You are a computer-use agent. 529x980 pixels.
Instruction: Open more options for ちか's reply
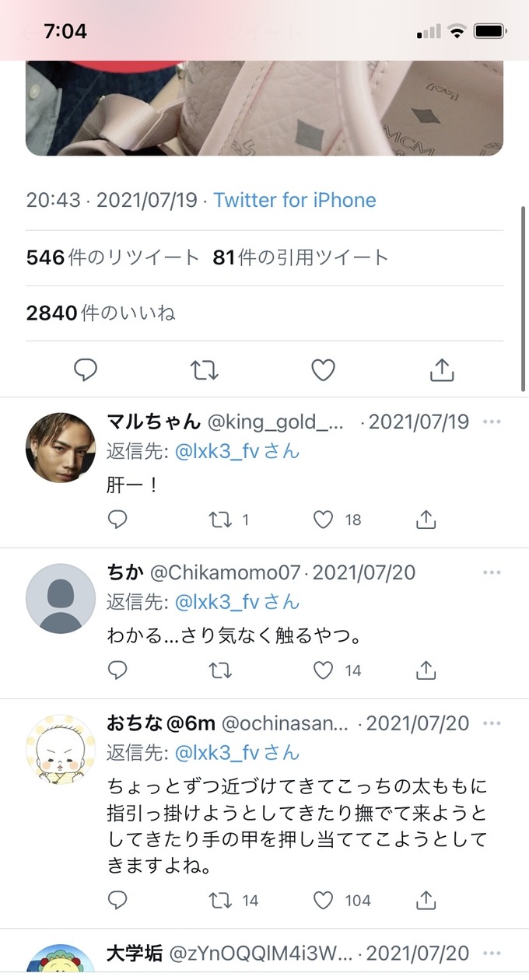click(x=492, y=572)
